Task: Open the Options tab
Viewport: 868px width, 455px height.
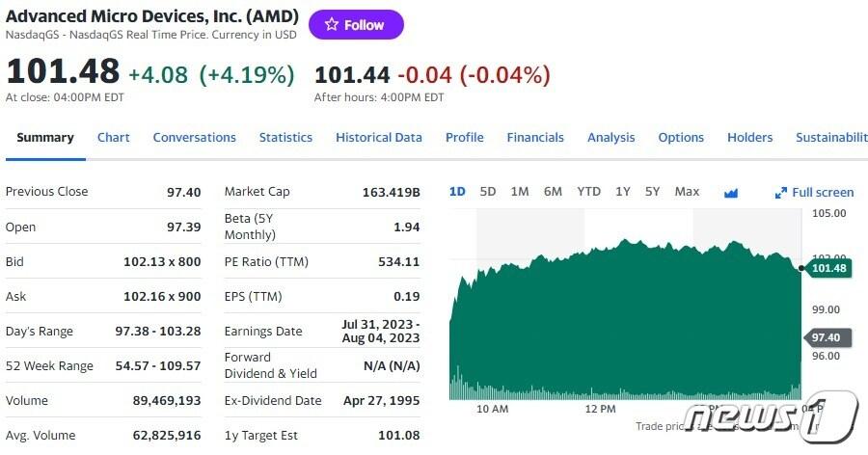Action: point(681,138)
